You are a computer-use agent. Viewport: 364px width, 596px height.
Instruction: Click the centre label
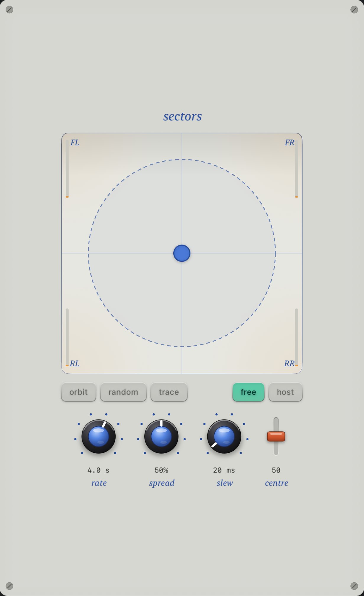tap(276, 483)
